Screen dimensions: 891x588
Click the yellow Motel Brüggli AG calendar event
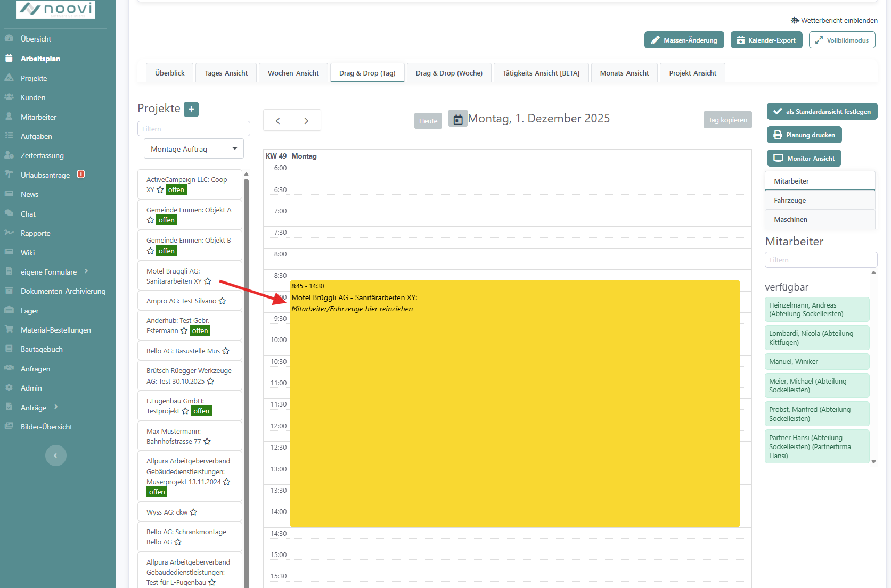(515, 404)
